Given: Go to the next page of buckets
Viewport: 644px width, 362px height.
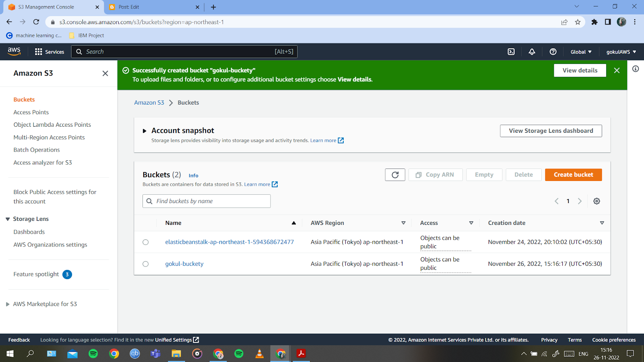Looking at the screenshot, I should point(580,201).
